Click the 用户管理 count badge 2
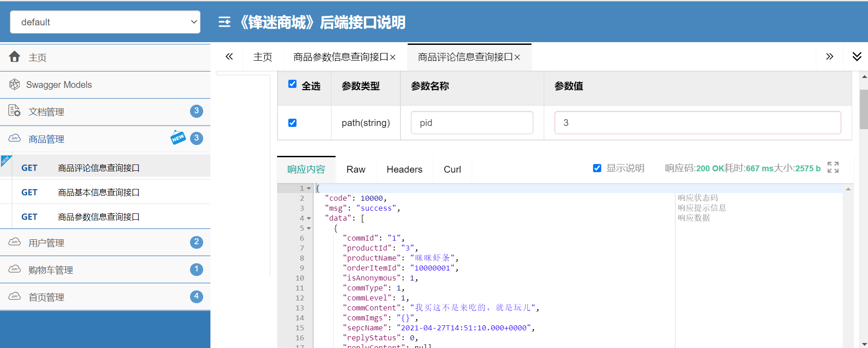 point(196,242)
